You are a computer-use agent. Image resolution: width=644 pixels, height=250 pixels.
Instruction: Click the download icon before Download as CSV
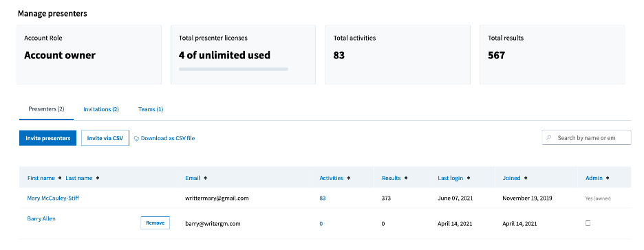[x=137, y=139]
